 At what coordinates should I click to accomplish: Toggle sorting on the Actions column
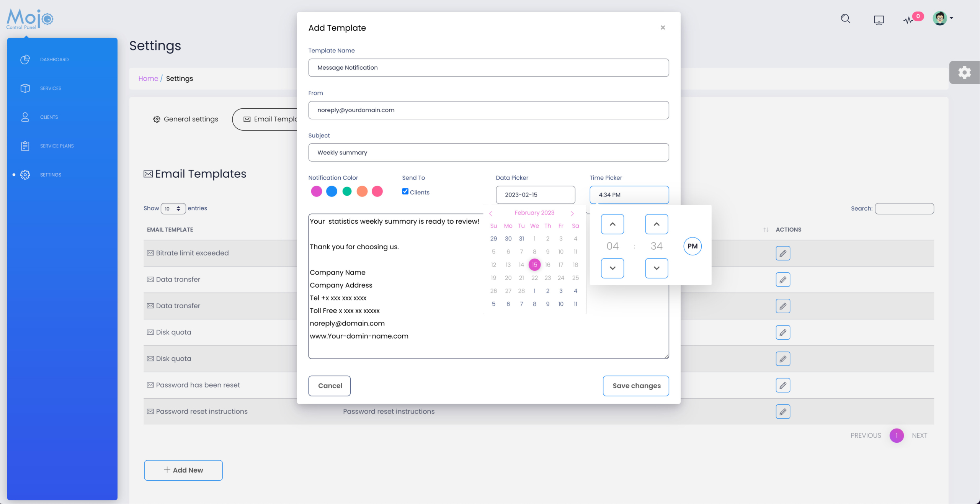(x=766, y=230)
